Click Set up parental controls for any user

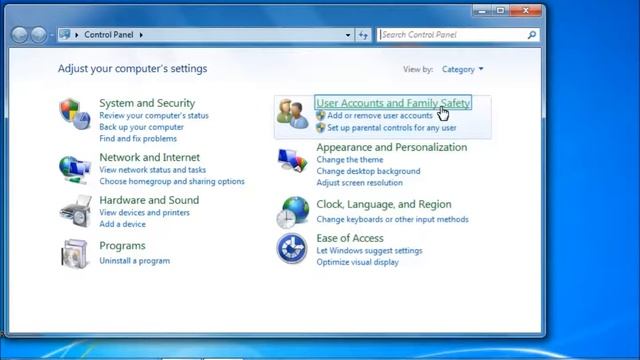(391, 128)
